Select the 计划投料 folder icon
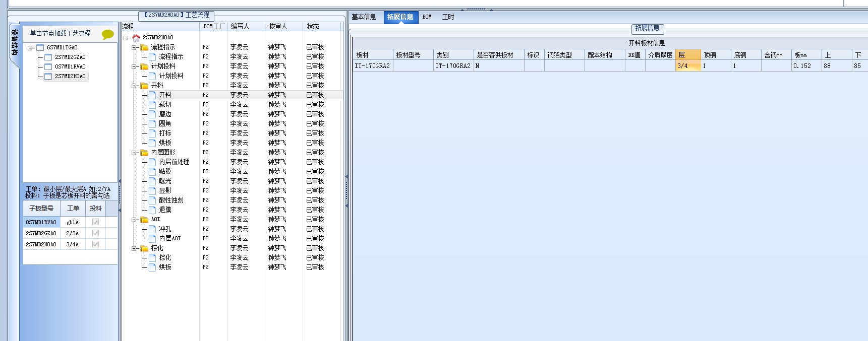This screenshot has width=868, height=341. click(144, 66)
